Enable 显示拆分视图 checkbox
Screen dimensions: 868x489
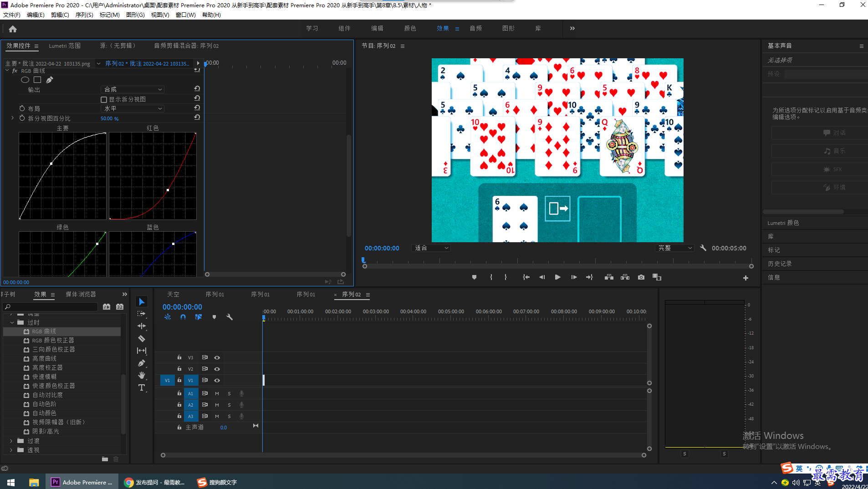pos(103,99)
